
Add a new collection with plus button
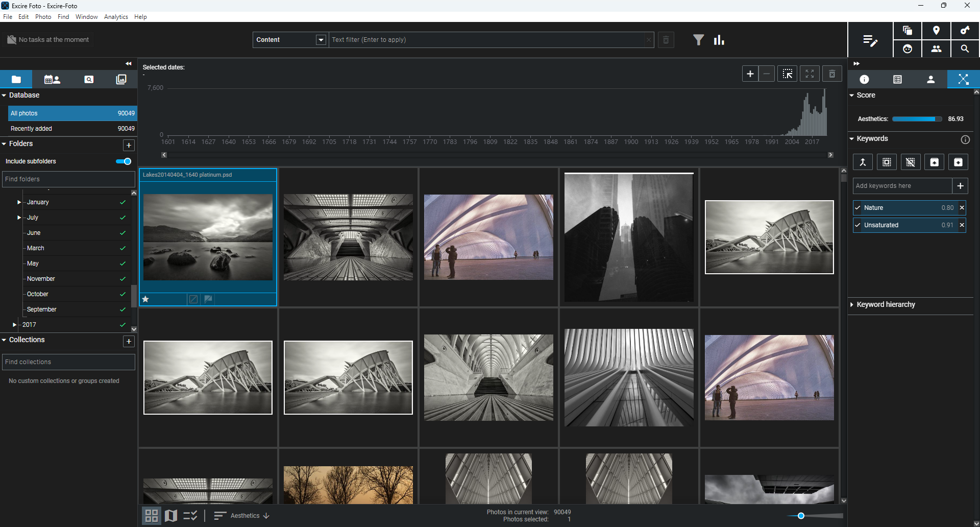129,342
